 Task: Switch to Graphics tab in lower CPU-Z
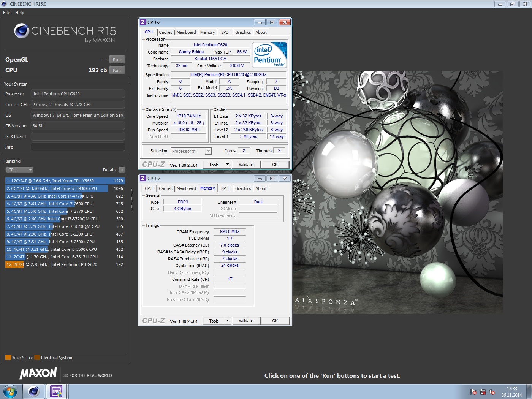pyautogui.click(x=243, y=188)
